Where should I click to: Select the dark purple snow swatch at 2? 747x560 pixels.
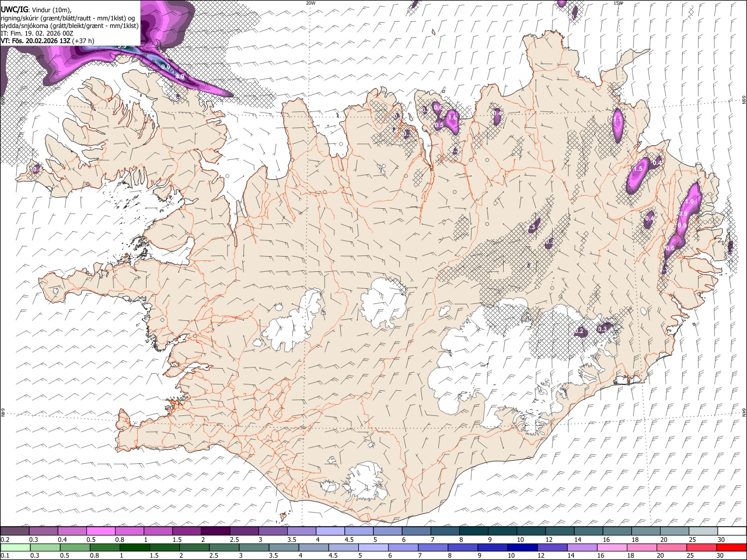click(215, 531)
